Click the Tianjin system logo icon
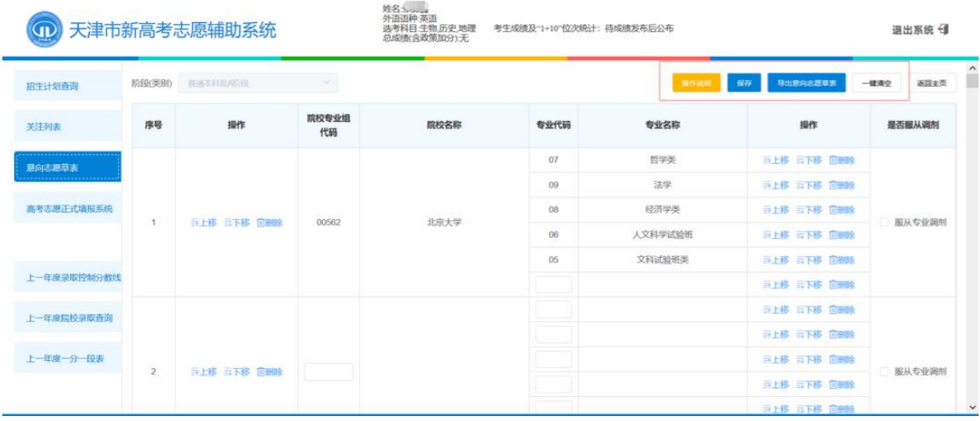Screen dimensions: 980x421 click(43, 30)
